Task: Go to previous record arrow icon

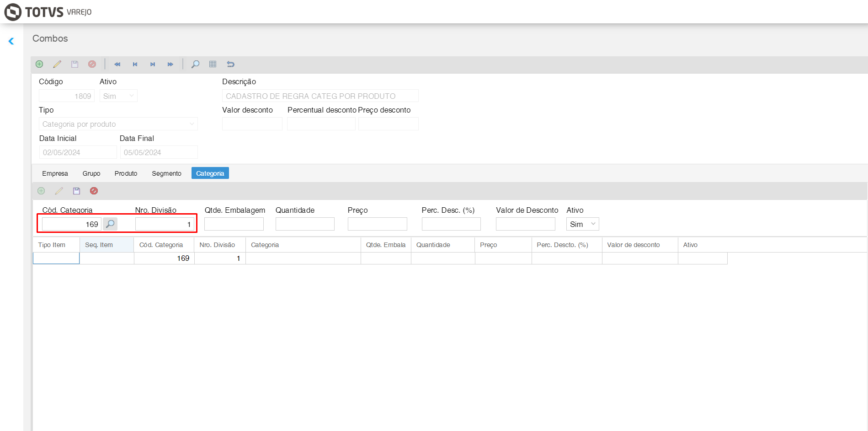Action: pos(135,64)
